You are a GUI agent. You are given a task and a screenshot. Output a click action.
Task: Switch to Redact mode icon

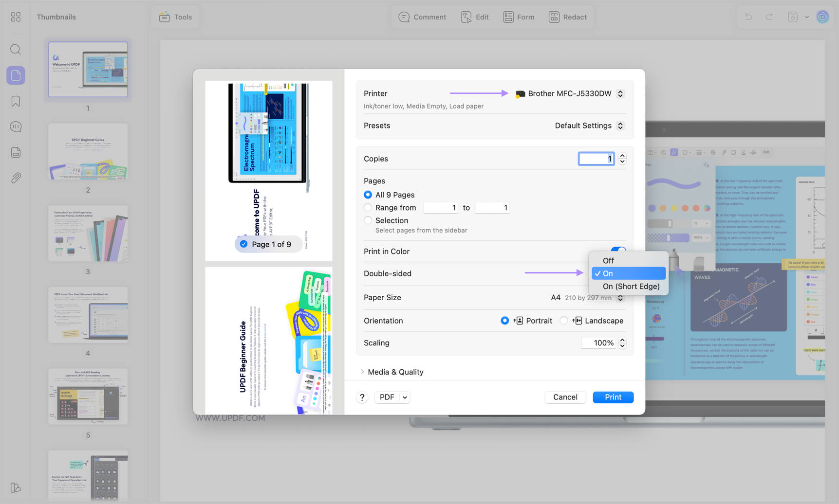tap(554, 17)
